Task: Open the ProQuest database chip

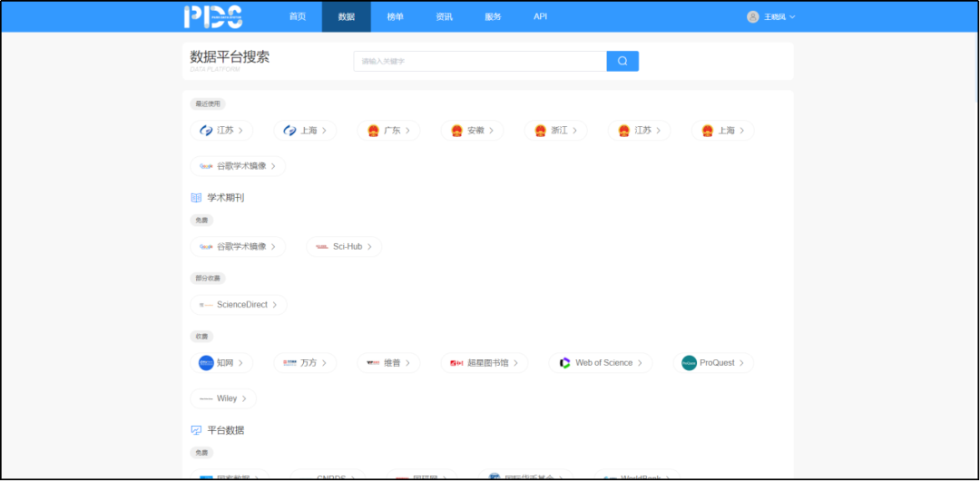Action: pyautogui.click(x=713, y=363)
